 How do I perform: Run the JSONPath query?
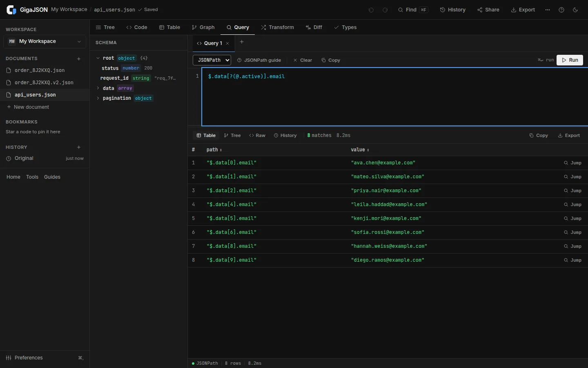tap(570, 60)
